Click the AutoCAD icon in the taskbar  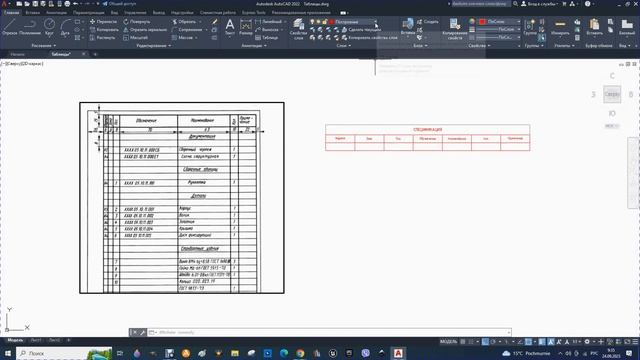click(398, 353)
